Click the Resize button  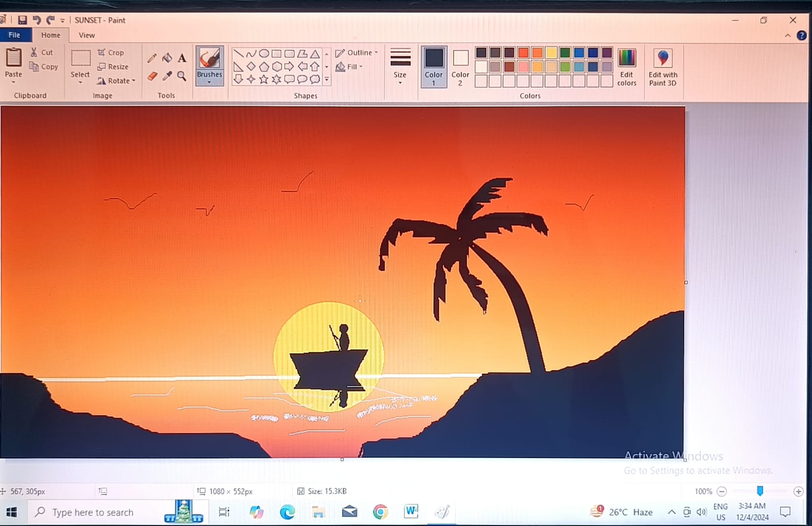click(113, 67)
